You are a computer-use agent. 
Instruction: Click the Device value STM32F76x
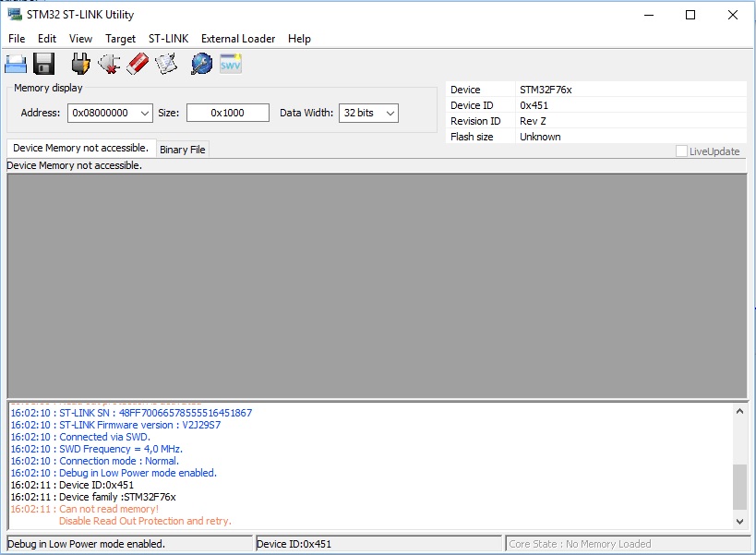click(546, 90)
